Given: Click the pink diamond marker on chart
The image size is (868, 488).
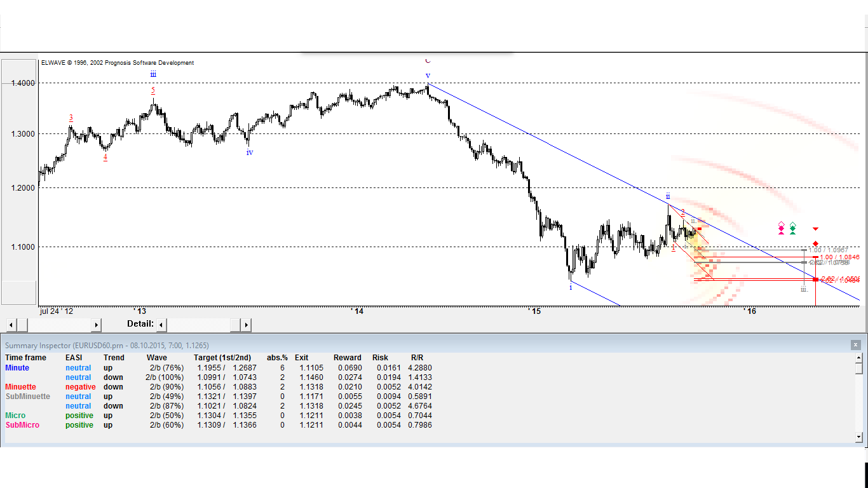Looking at the screenshot, I should coord(782,229).
